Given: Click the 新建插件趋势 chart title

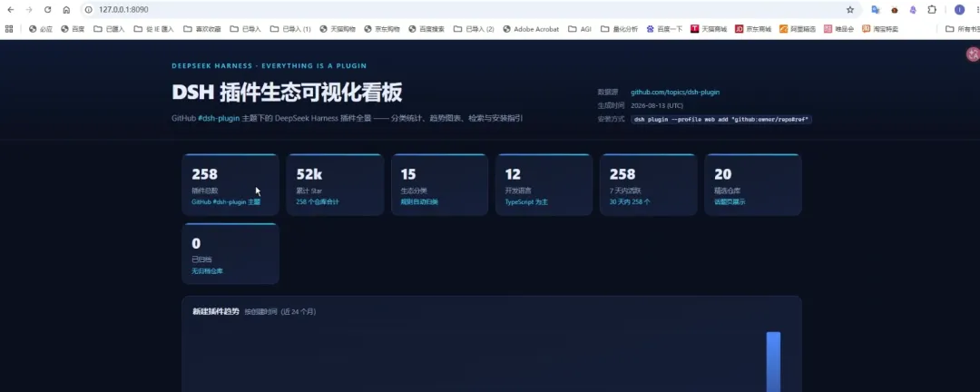Looking at the screenshot, I should [x=216, y=311].
